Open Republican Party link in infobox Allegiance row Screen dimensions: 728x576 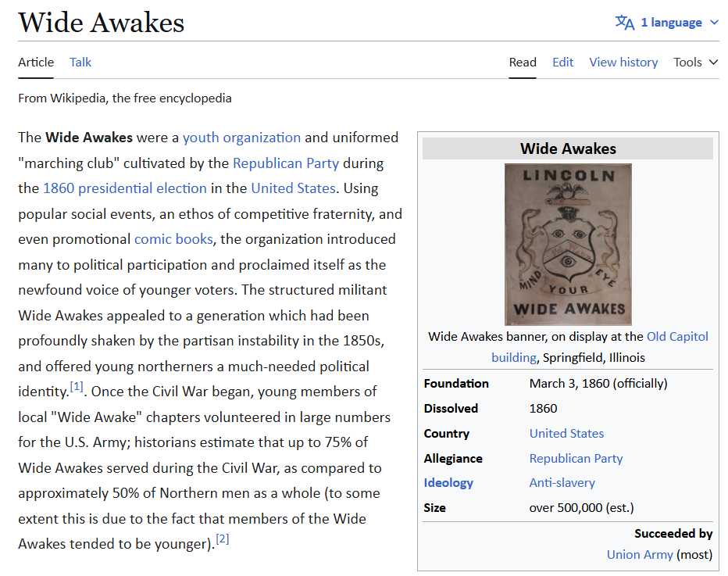576,459
